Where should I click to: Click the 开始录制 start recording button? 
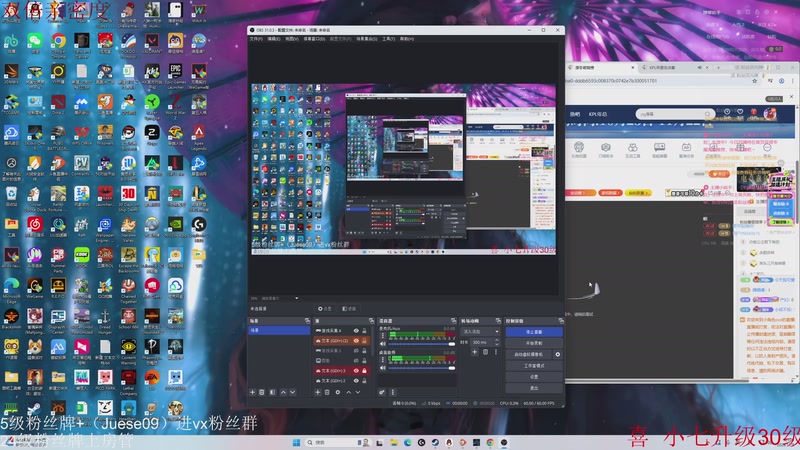(x=534, y=343)
